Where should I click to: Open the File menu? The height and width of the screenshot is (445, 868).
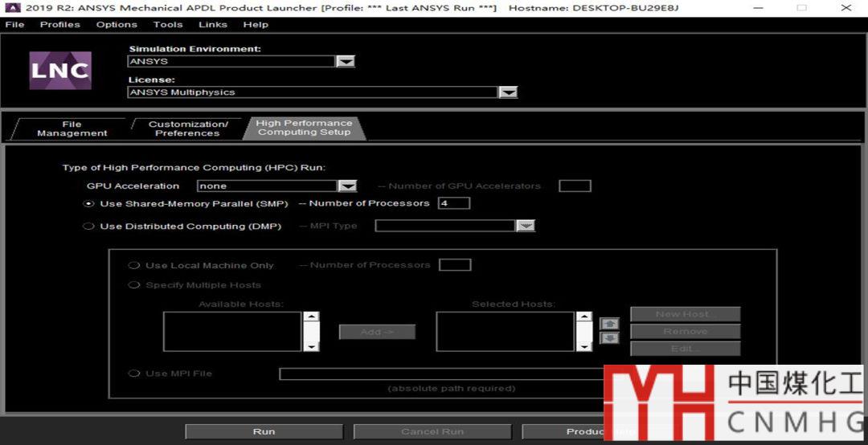click(14, 24)
